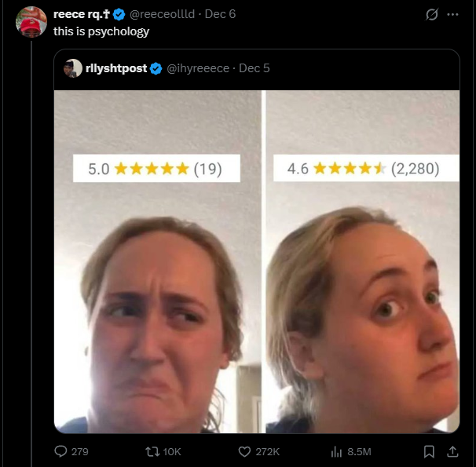Enlarge the left image with 5.0 rating
Image resolution: width=476 pixels, height=467 pixels.
tap(157, 261)
